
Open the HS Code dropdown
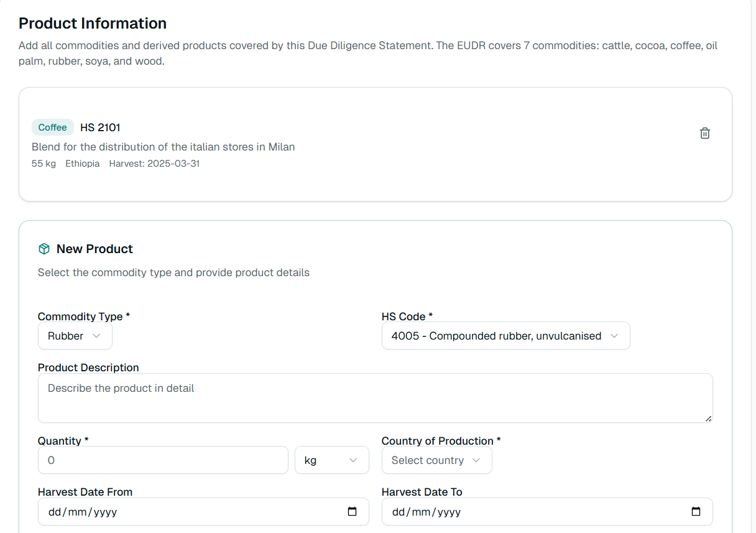505,335
